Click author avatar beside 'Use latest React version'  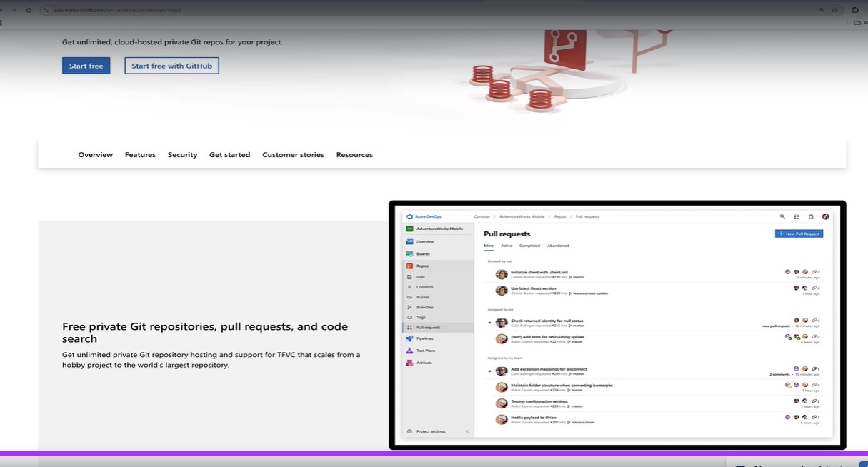pyautogui.click(x=502, y=291)
